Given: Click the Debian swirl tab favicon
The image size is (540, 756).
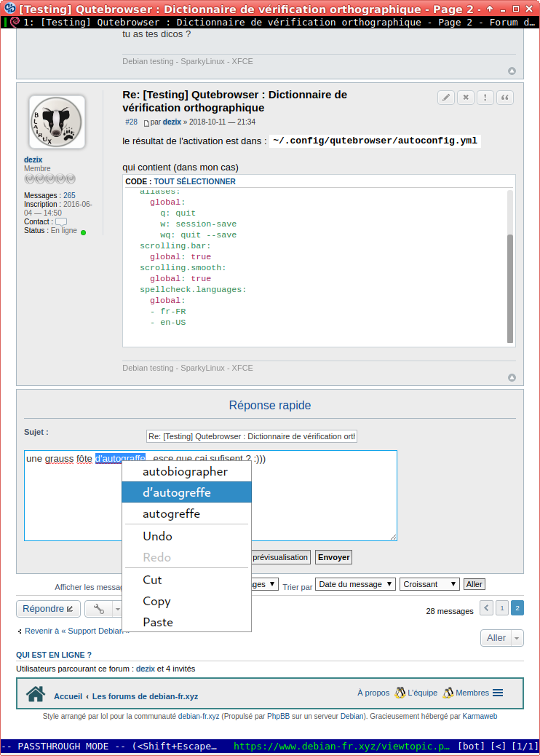Looking at the screenshot, I should click(15, 22).
